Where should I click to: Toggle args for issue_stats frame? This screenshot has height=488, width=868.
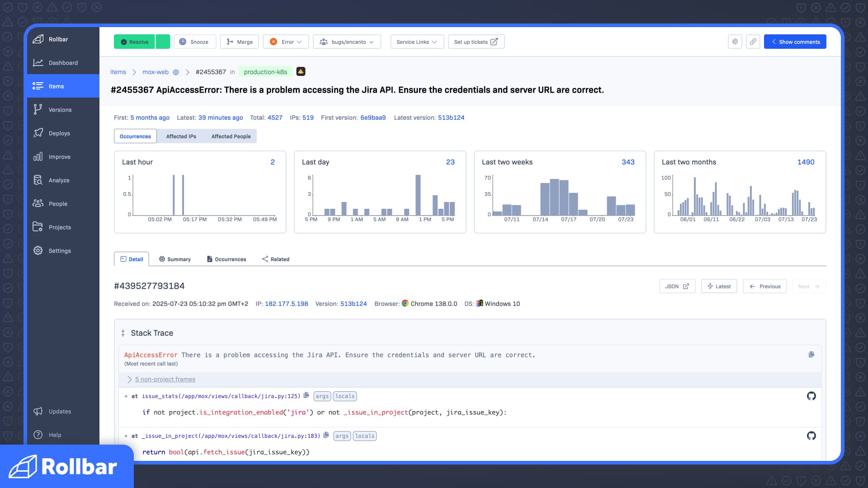pos(322,396)
